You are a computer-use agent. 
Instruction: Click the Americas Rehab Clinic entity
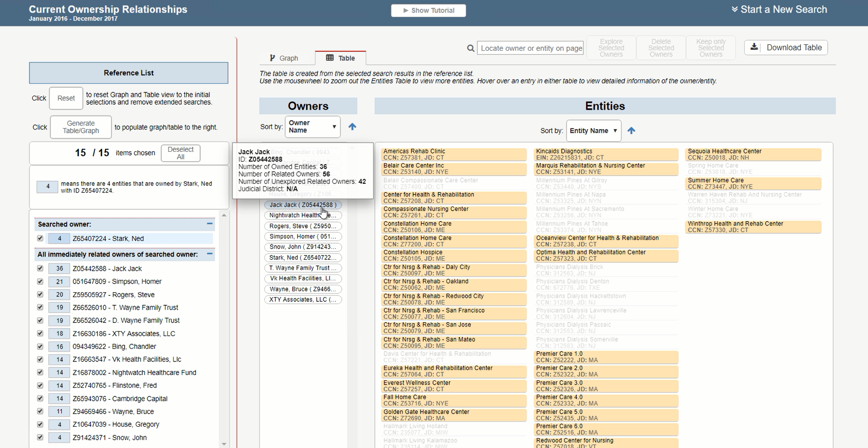[454, 154]
